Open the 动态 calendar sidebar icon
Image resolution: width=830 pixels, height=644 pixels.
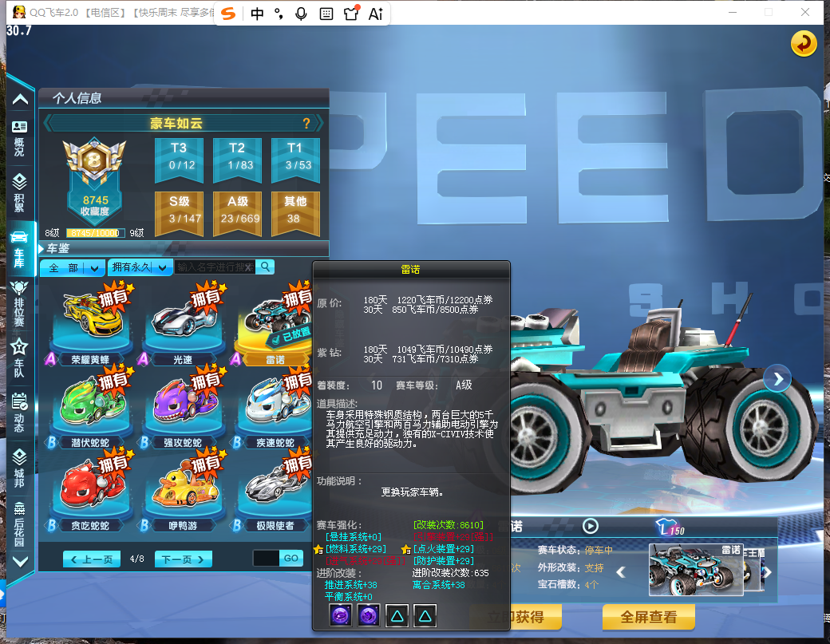[x=20, y=413]
